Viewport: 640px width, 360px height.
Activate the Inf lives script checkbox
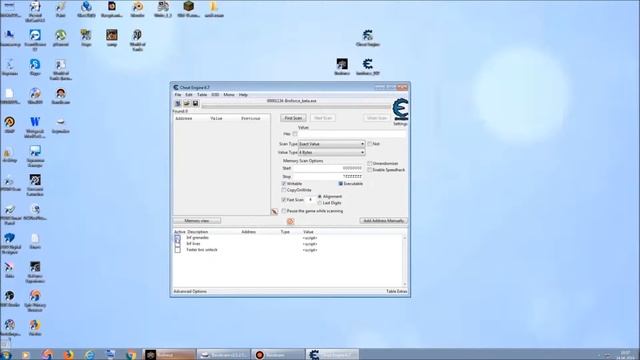click(x=178, y=244)
